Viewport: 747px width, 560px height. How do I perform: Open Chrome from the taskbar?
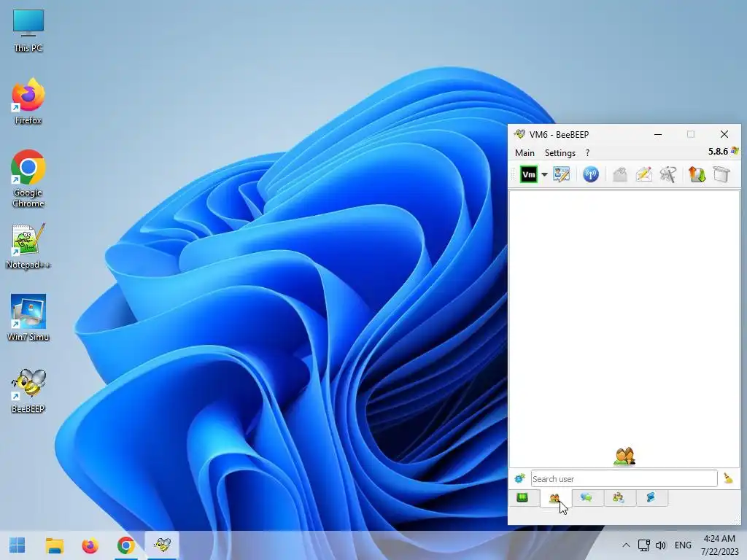pyautogui.click(x=125, y=545)
